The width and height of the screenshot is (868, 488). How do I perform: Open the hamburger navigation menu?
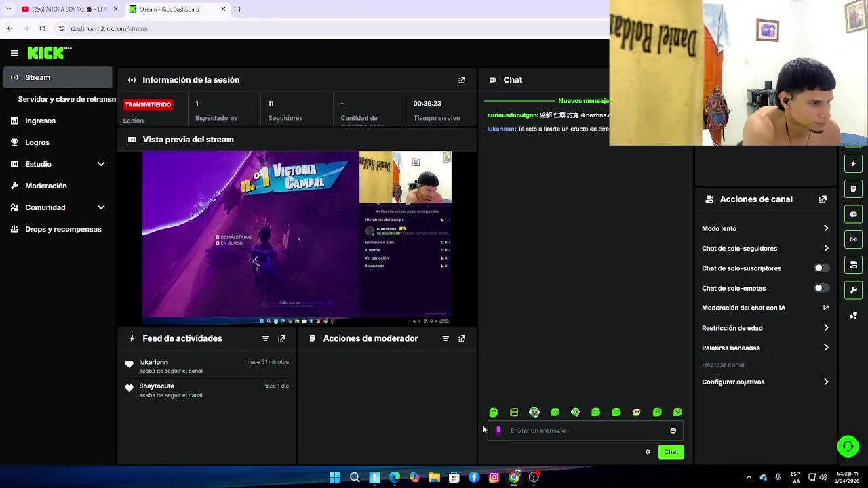[14, 53]
